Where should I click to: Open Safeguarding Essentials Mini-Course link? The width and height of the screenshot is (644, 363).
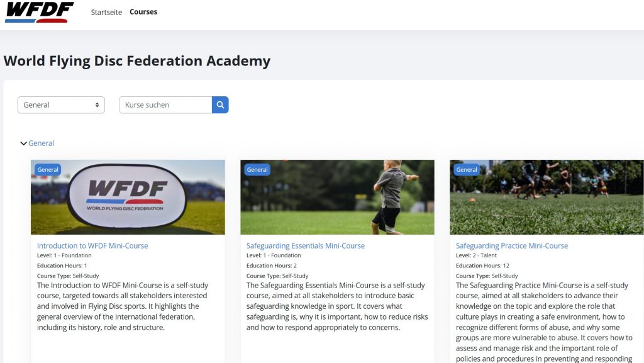(x=306, y=245)
